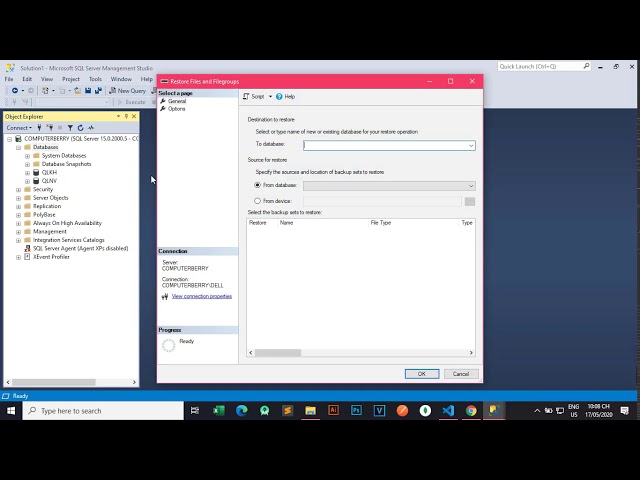
Task: Select the XEvent Profiler item
Action: pos(51,257)
